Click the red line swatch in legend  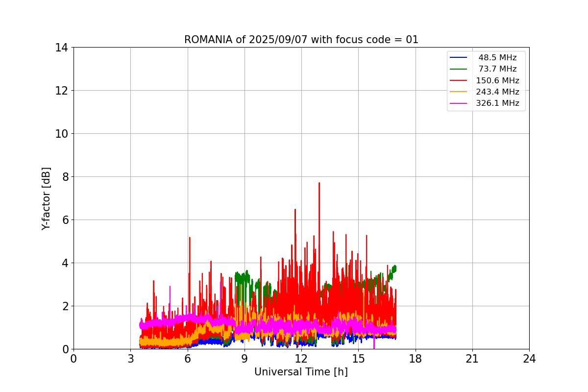459,80
